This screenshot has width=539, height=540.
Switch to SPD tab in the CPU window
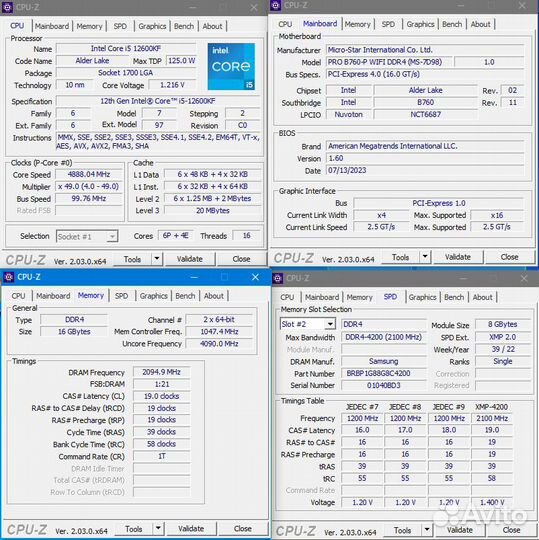[x=120, y=26]
